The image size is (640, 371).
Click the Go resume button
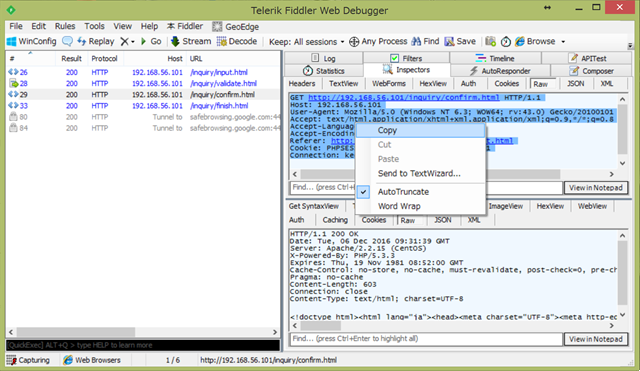(151, 41)
